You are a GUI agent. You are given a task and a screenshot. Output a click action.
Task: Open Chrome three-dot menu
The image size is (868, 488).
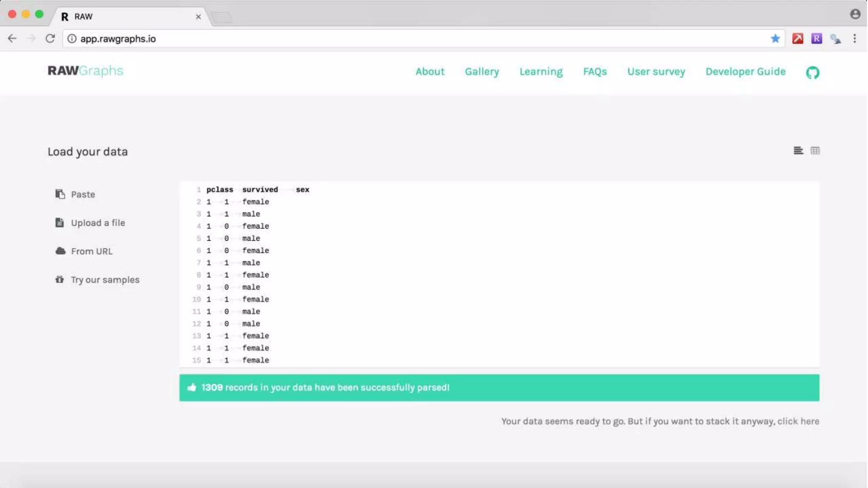pos(854,39)
